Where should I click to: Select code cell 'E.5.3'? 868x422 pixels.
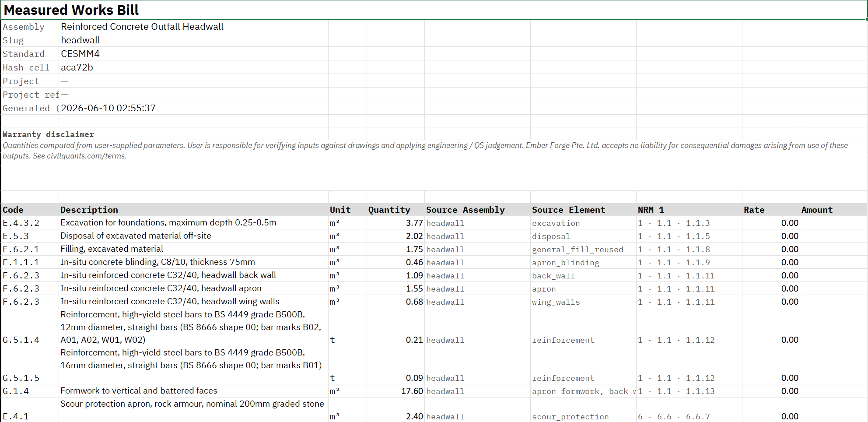[x=30, y=236]
